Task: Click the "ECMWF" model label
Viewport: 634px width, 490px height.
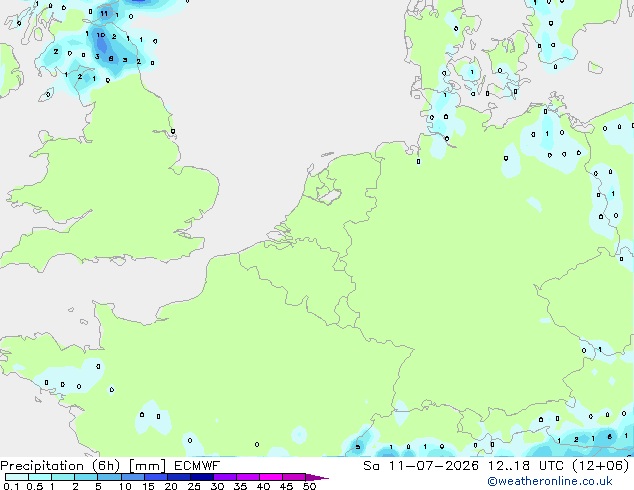Action: point(197,466)
